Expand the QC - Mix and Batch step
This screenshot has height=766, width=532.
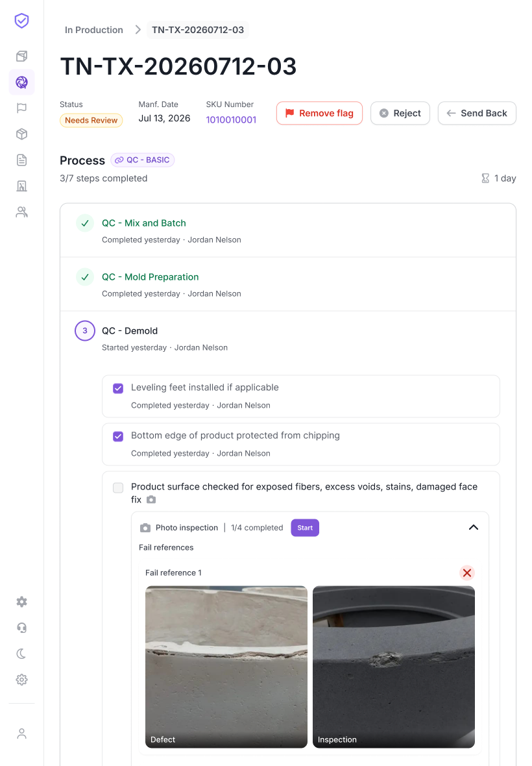pos(288,230)
